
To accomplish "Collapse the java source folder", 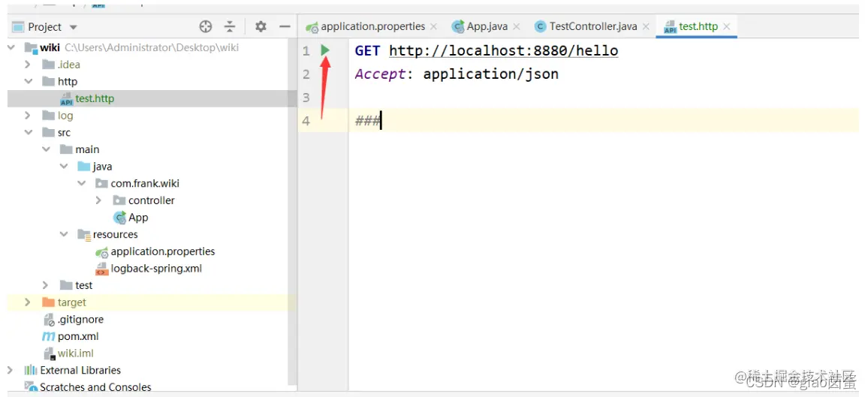I will tap(64, 167).
